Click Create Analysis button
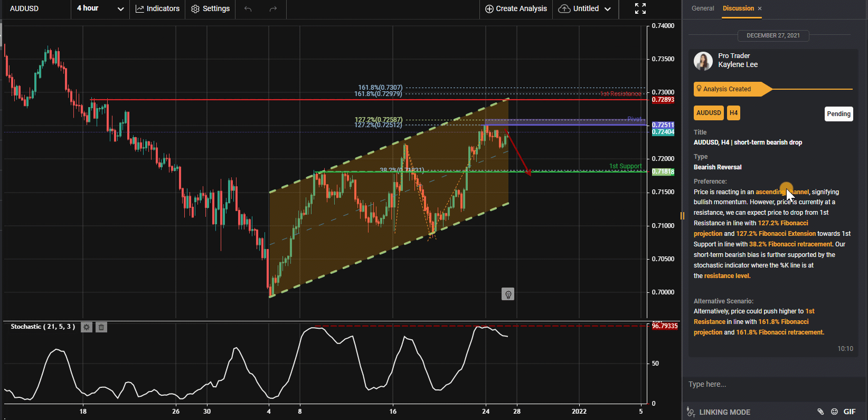Image resolution: width=868 pixels, height=420 pixels. (x=516, y=8)
